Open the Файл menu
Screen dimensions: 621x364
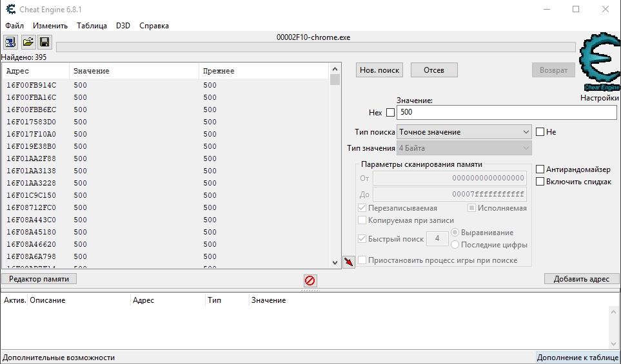pyautogui.click(x=14, y=26)
